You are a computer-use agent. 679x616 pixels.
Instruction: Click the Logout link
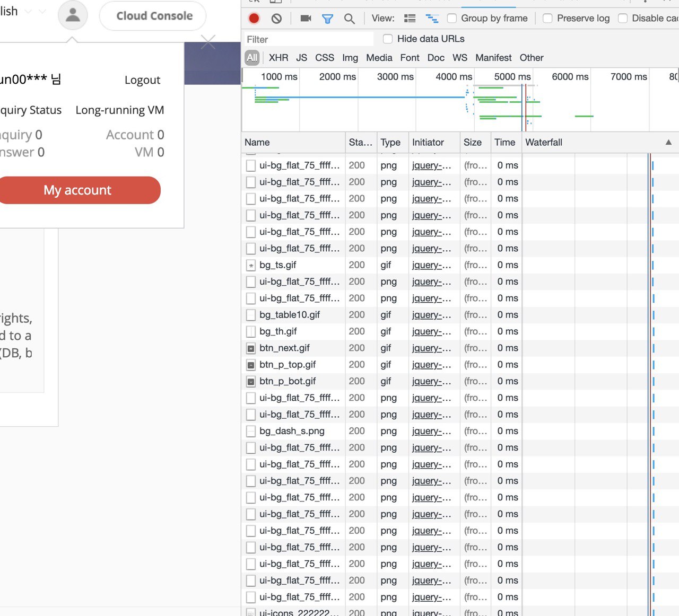click(142, 80)
